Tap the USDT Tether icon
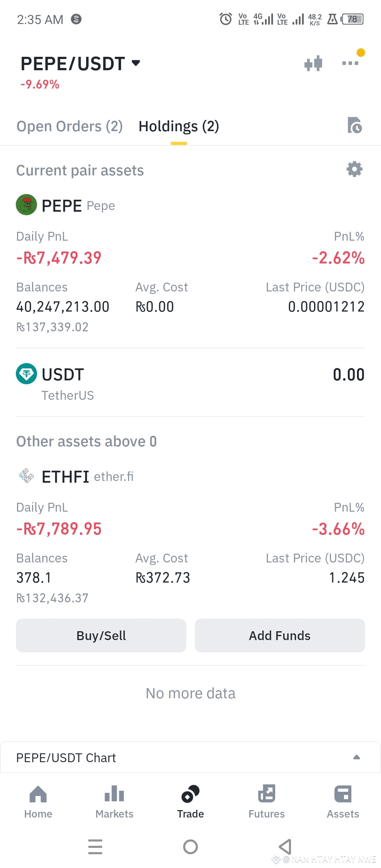This screenshot has height=868, width=381. (x=26, y=374)
